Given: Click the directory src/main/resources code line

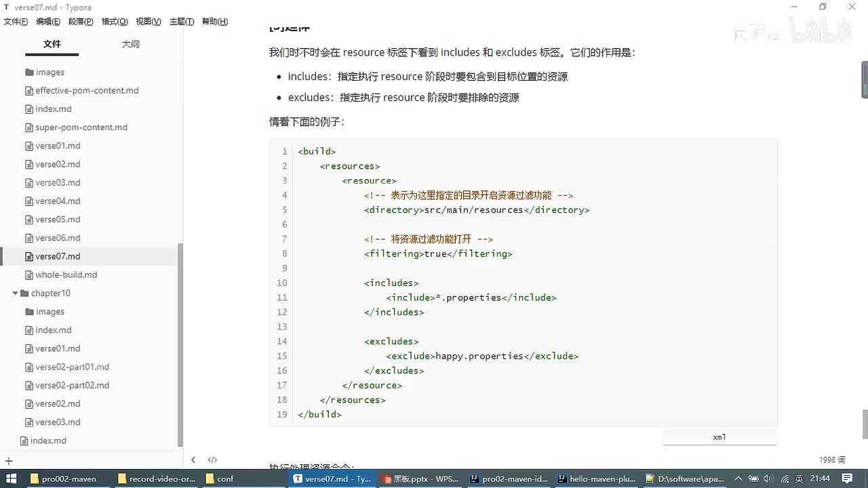Looking at the screenshot, I should point(477,210).
